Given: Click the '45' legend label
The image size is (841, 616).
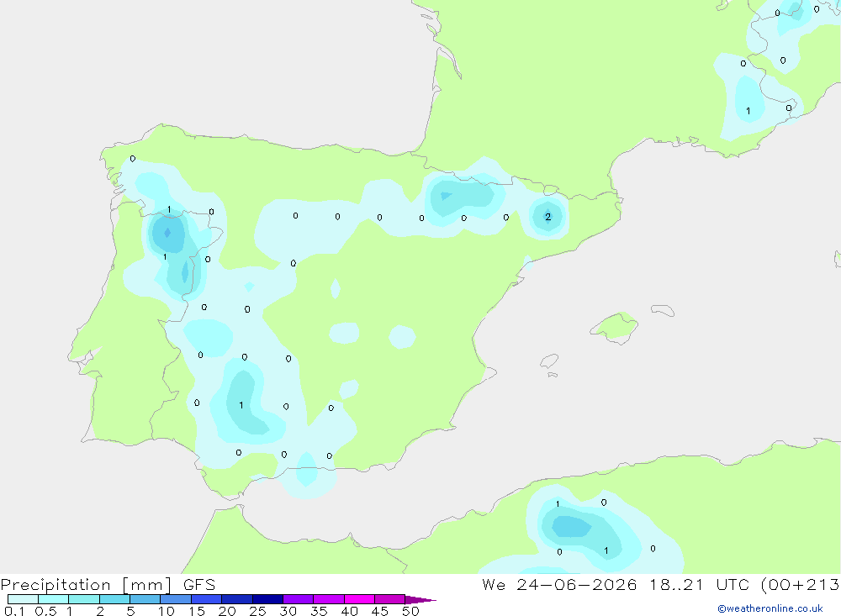Looking at the screenshot, I should 380,611.
